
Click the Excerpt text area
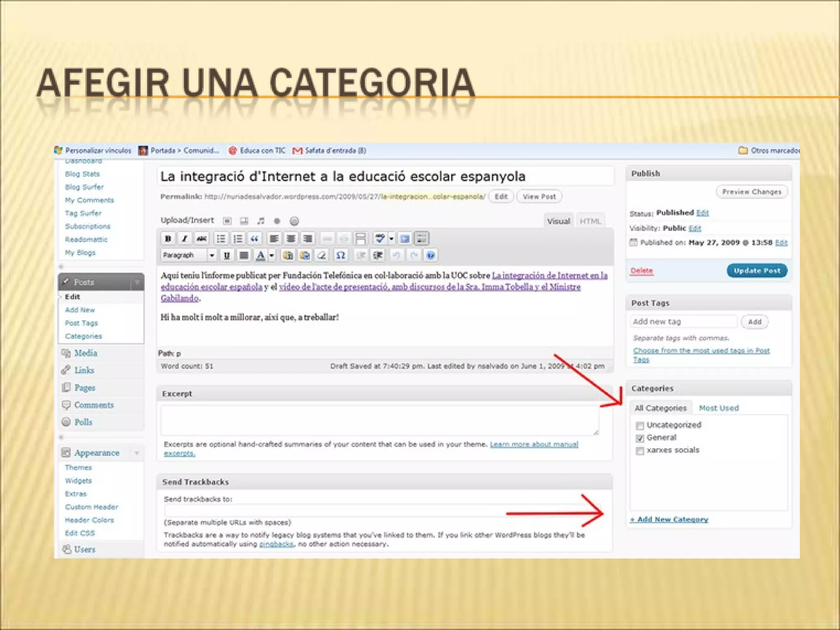point(379,420)
